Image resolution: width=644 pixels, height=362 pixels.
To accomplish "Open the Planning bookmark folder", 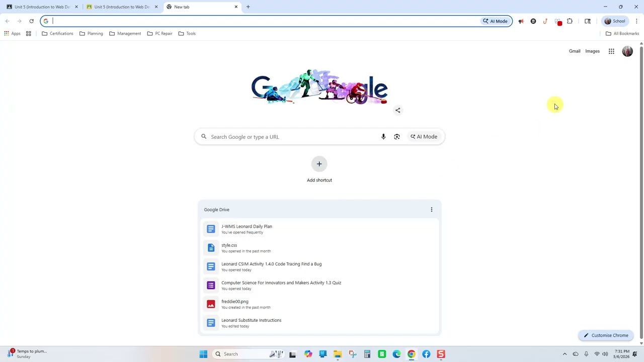I will 91,33.
